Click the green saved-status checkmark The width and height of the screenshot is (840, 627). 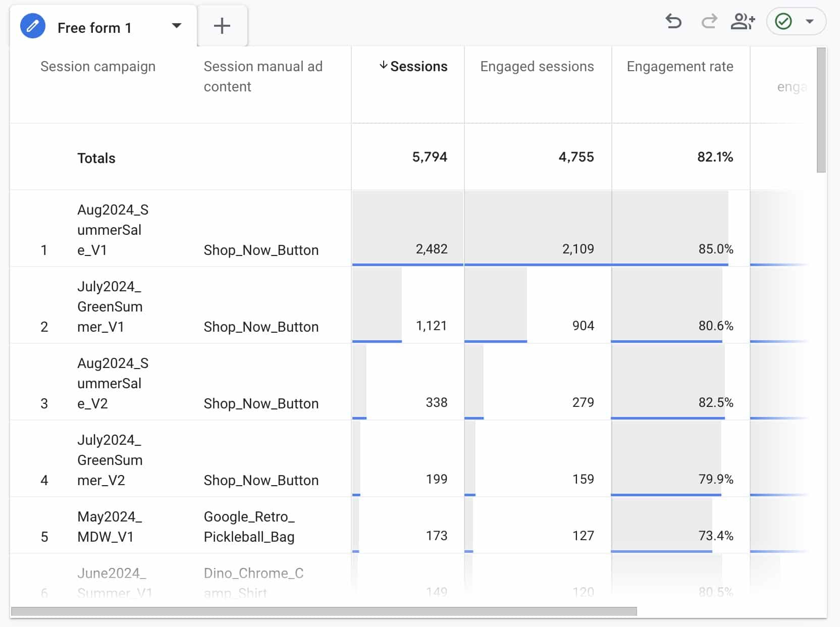coord(783,22)
